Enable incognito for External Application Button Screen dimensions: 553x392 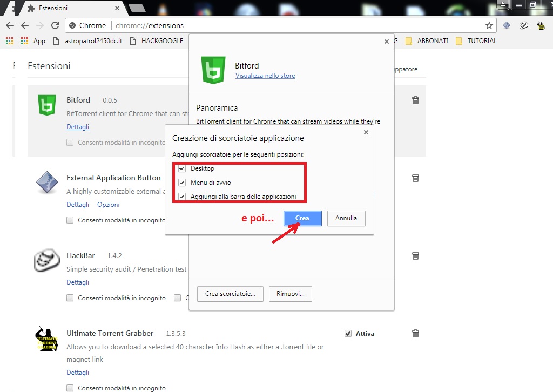click(70, 220)
